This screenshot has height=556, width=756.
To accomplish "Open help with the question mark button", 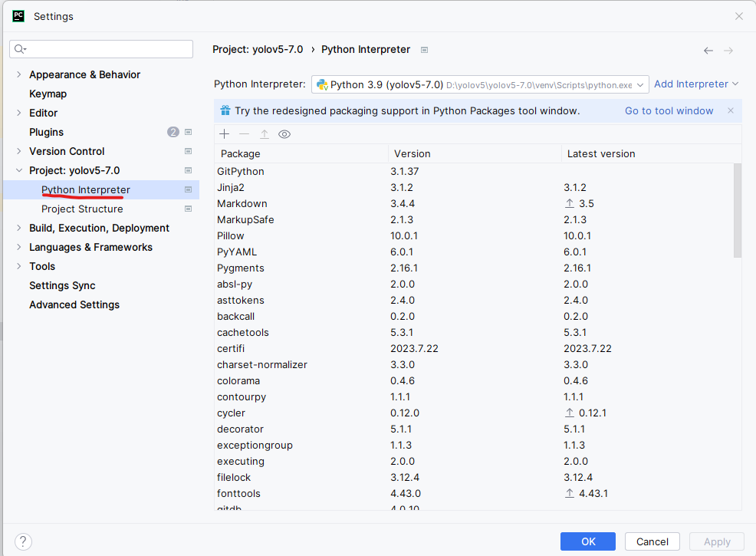I will (23, 541).
